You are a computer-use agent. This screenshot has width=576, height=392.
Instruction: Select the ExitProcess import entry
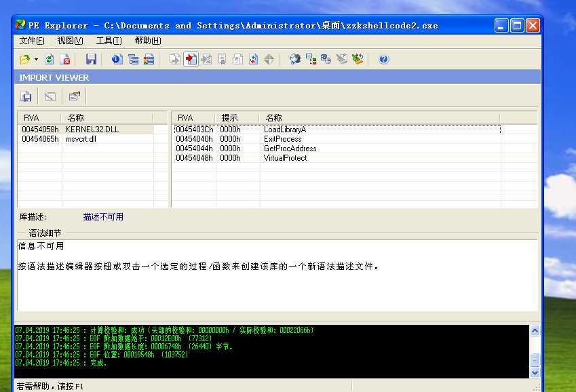tap(337, 139)
